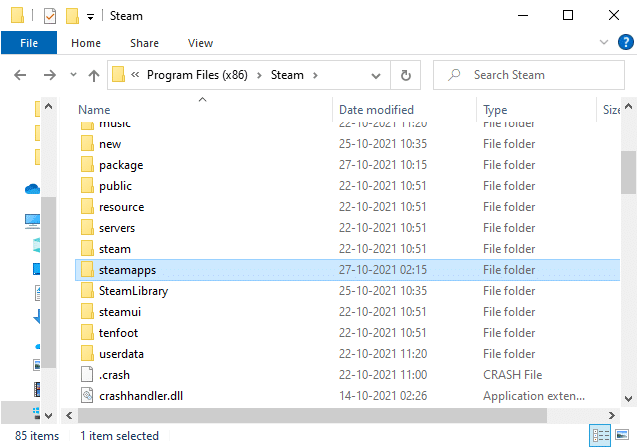638x448 pixels.
Task: Click the CRASH File type cell
Action: [x=513, y=375]
